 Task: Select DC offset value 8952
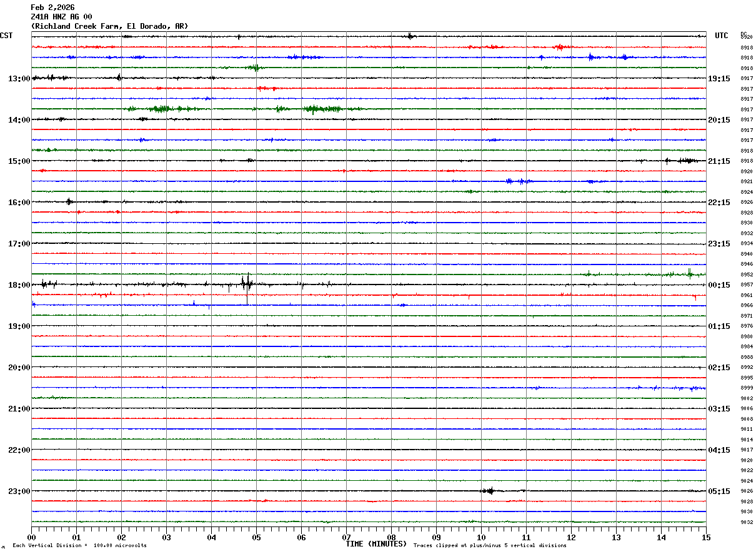coord(747,274)
